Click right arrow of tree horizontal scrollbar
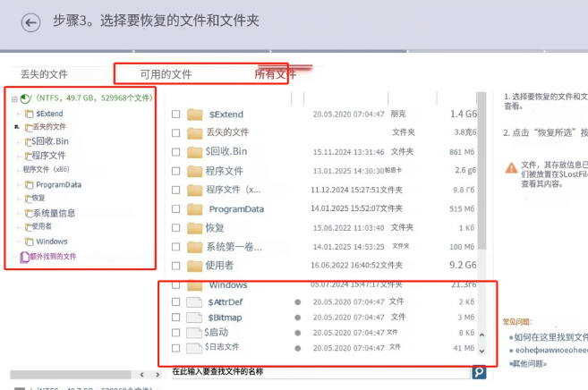This screenshot has height=390, width=588. [158, 375]
